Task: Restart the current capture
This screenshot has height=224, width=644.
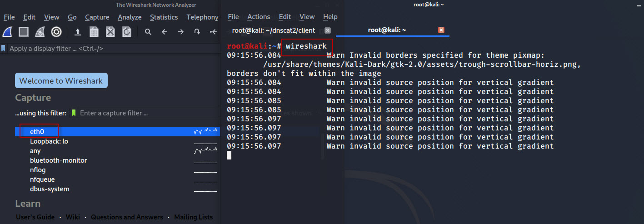Action: tap(40, 32)
